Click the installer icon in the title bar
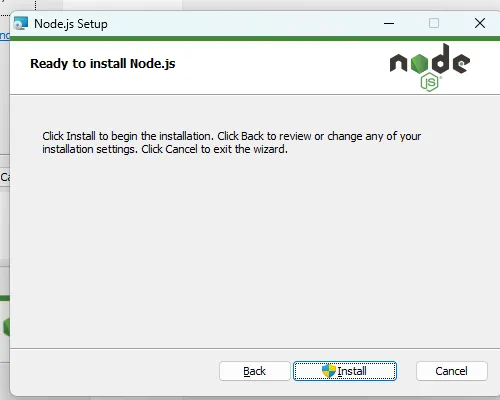The width and height of the screenshot is (500, 400). (x=21, y=24)
